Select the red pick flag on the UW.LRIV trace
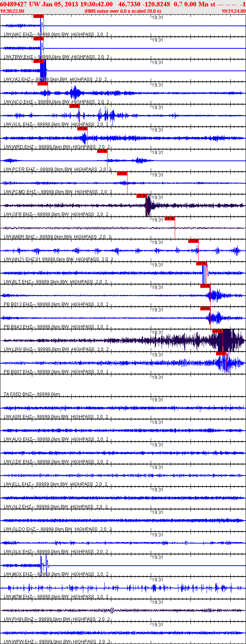Screen dimensions: 246x644 coord(217,331)
